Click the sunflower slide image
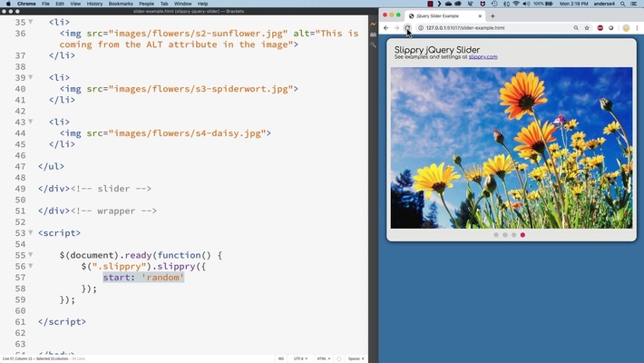Image resolution: width=644 pixels, height=363 pixels. (x=512, y=148)
